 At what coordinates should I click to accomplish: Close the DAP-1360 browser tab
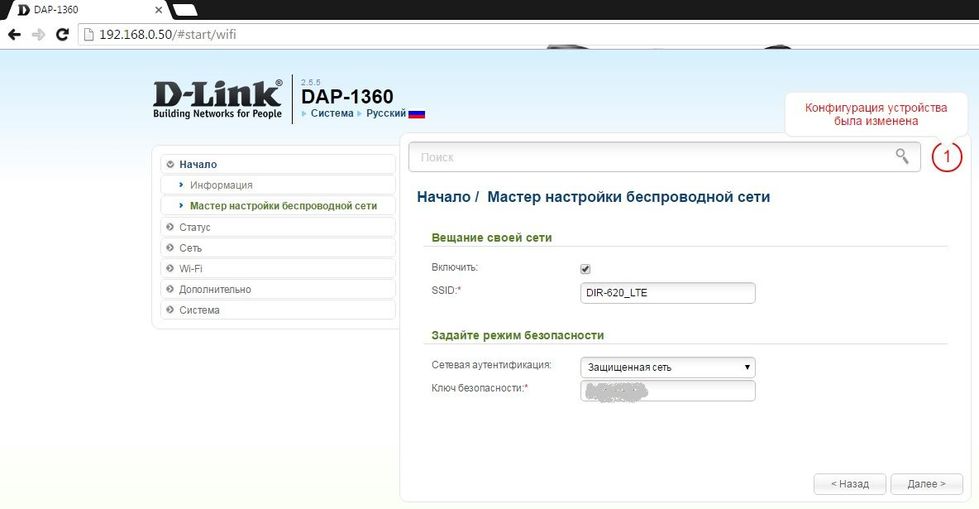click(158, 9)
